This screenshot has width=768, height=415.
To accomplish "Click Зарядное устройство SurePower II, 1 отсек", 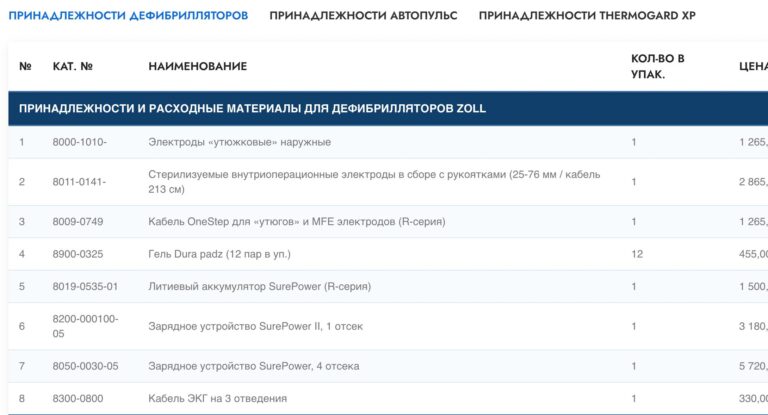I will pos(256,326).
